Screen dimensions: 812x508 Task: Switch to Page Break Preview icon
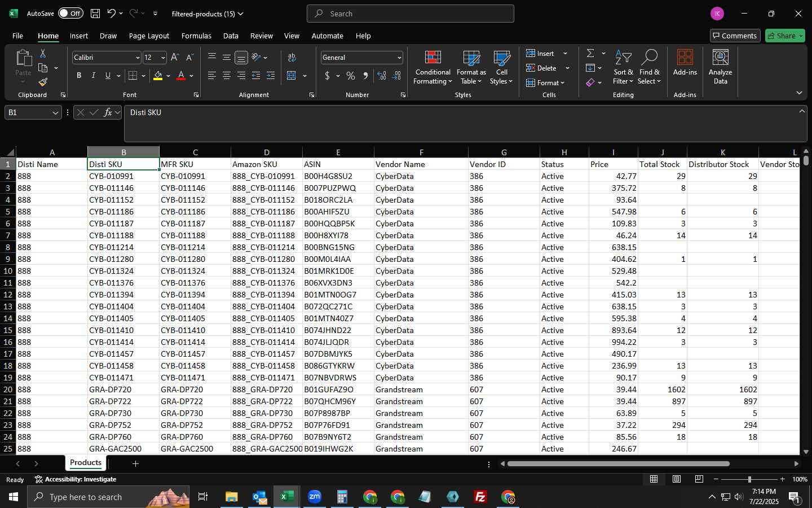(699, 479)
